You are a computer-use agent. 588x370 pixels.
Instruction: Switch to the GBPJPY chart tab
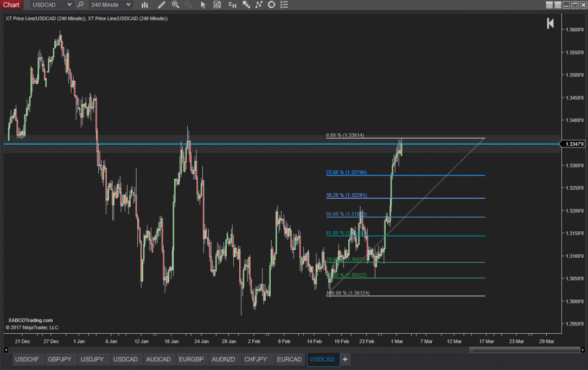[60, 359]
